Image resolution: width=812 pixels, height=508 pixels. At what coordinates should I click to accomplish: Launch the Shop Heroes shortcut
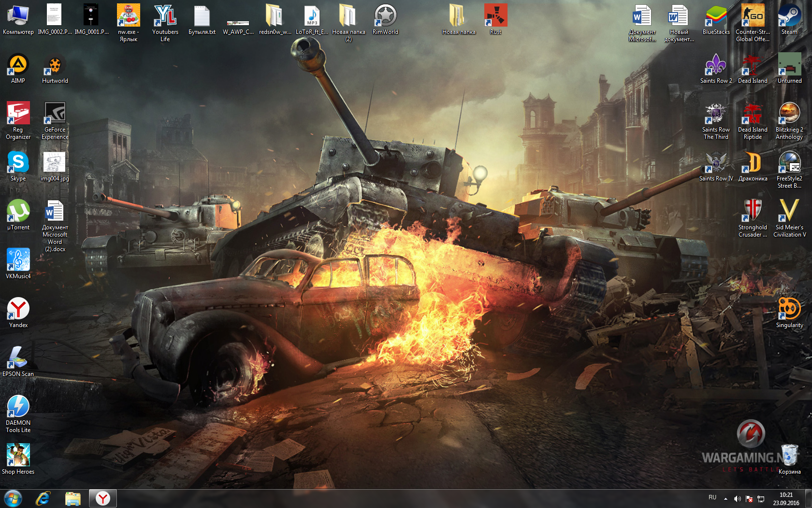(x=18, y=459)
